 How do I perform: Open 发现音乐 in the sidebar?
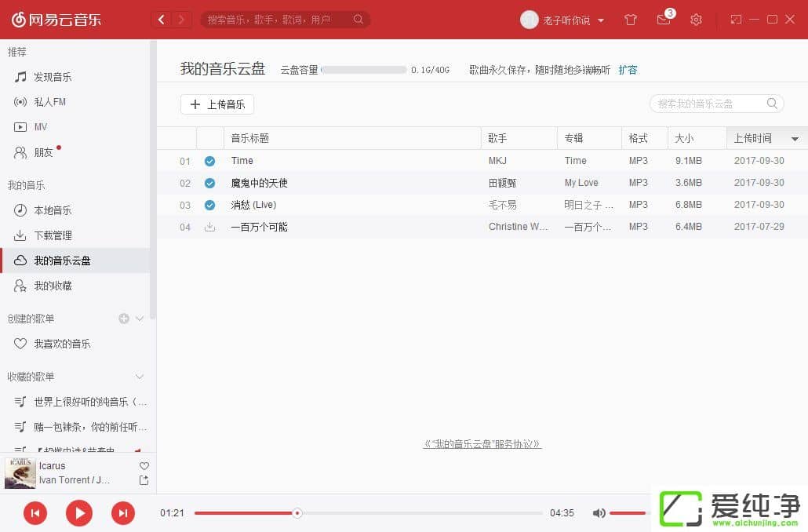tap(53, 77)
